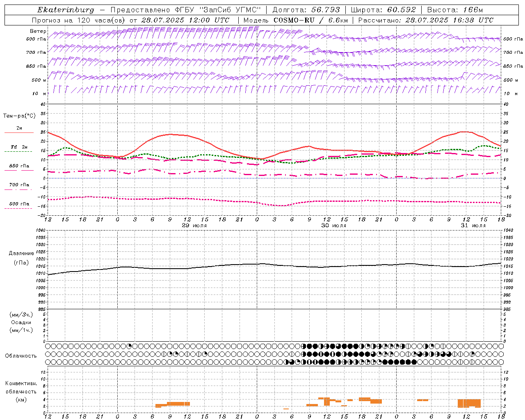Click the "Конвективн." convective cloud label
Viewport: 525px width, 420px height.
pos(21,383)
